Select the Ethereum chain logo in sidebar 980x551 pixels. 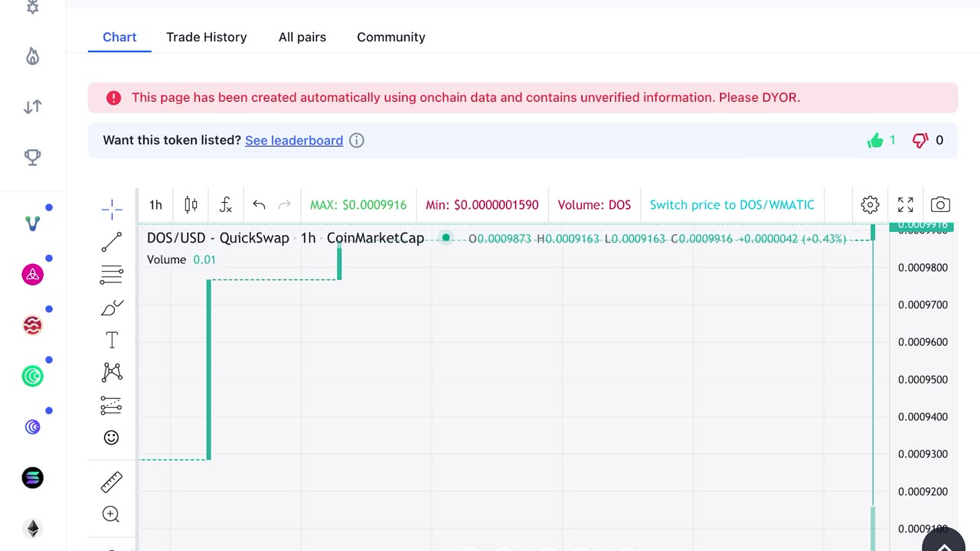click(32, 528)
